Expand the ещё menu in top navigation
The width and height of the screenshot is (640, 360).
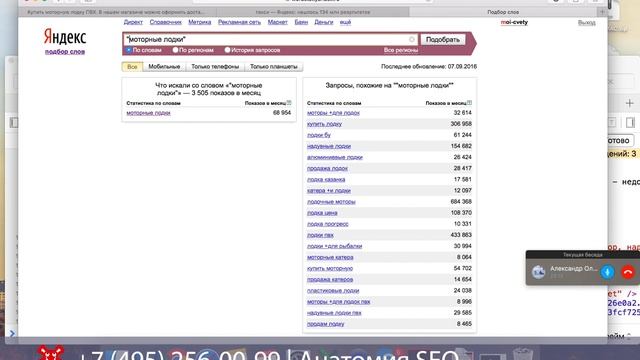point(345,22)
